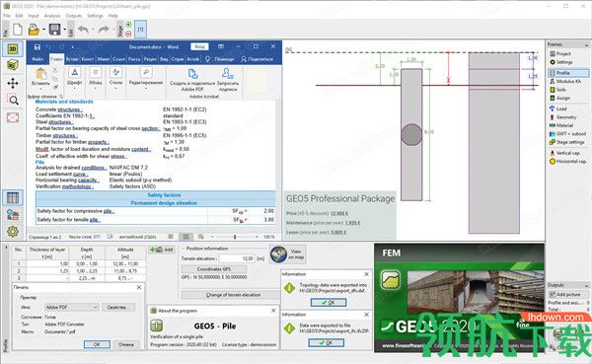Open the GEO5 Input menu
This screenshot has width=592, height=364.
[34, 16]
